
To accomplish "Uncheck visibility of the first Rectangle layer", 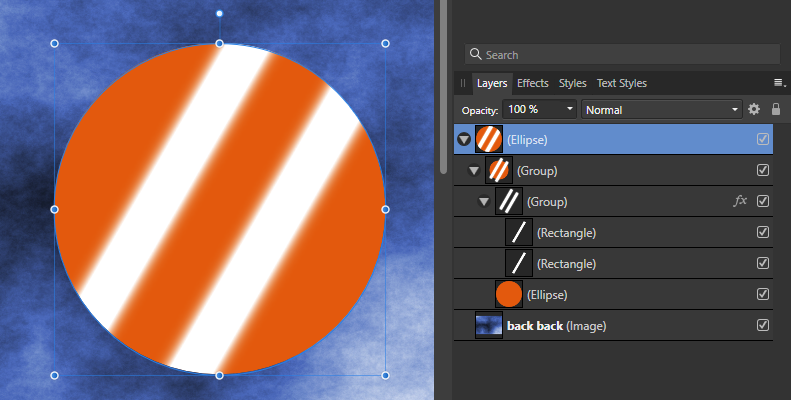I will pyautogui.click(x=763, y=232).
